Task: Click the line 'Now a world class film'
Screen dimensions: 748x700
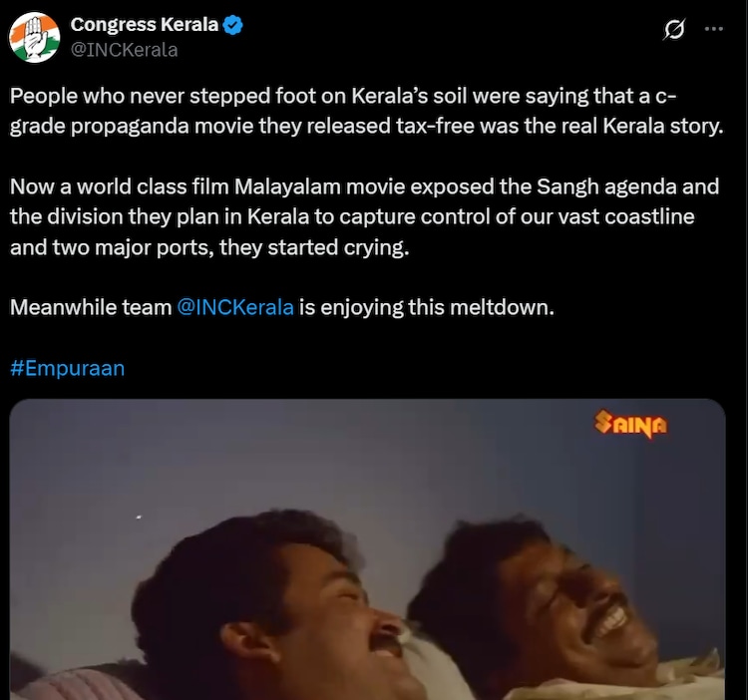Action: [x=364, y=186]
